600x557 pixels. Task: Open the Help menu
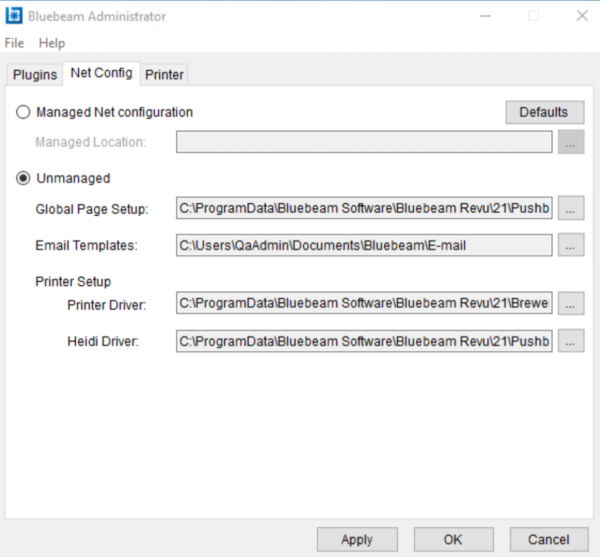coord(52,43)
